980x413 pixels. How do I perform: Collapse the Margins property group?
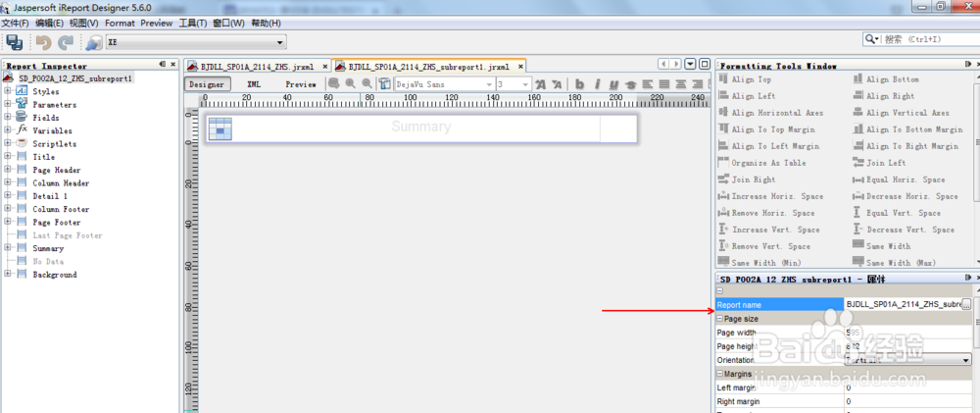coord(719,374)
